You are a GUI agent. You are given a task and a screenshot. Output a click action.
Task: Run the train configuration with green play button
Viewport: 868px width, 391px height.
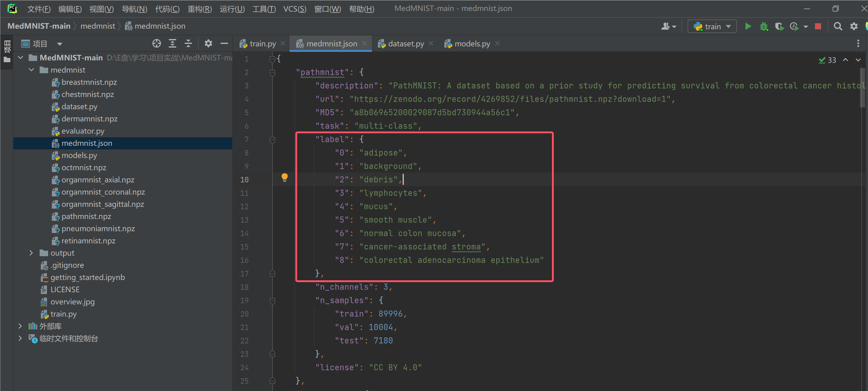[x=748, y=26]
